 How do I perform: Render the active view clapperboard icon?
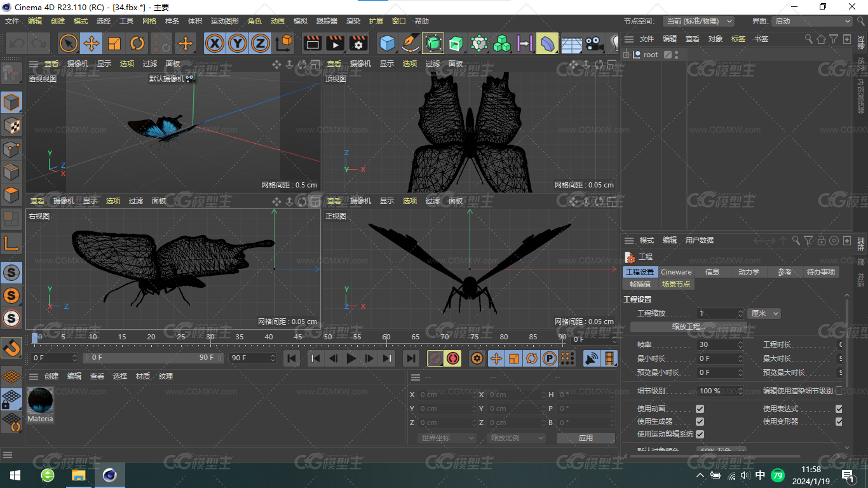tap(312, 43)
